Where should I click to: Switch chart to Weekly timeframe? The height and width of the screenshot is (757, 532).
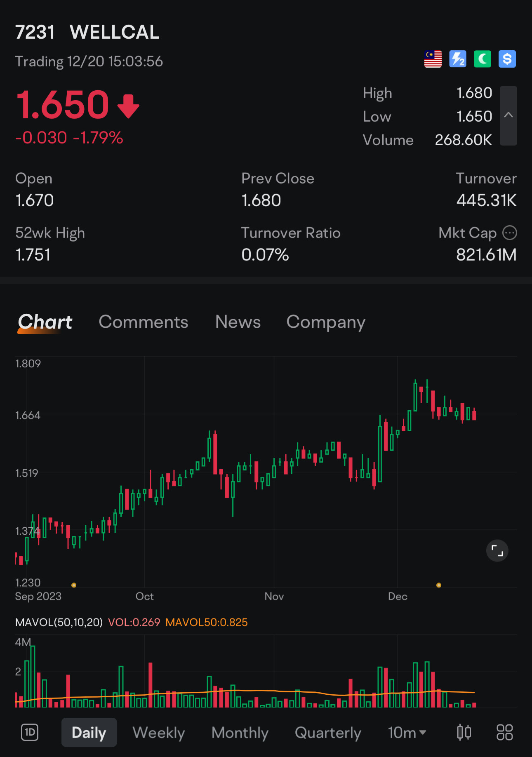159,733
